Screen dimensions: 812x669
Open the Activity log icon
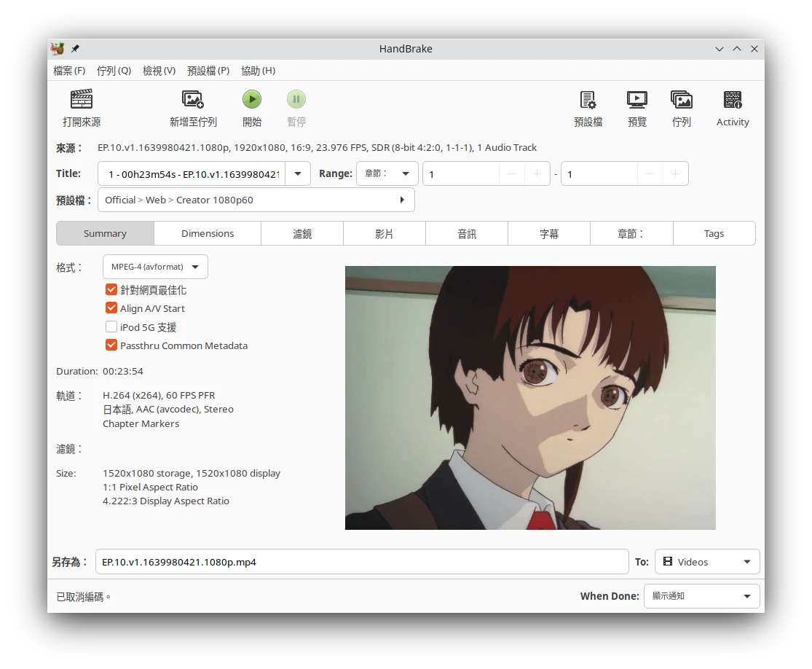coord(733,100)
